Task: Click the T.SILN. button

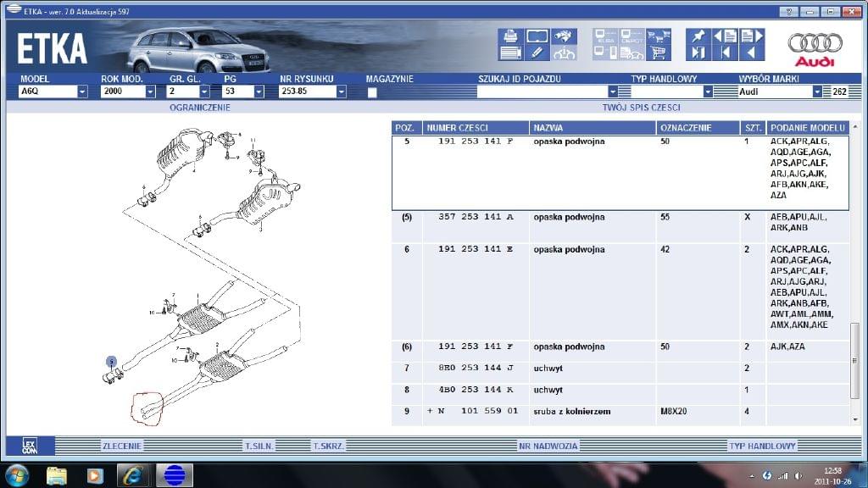Action: click(x=259, y=446)
